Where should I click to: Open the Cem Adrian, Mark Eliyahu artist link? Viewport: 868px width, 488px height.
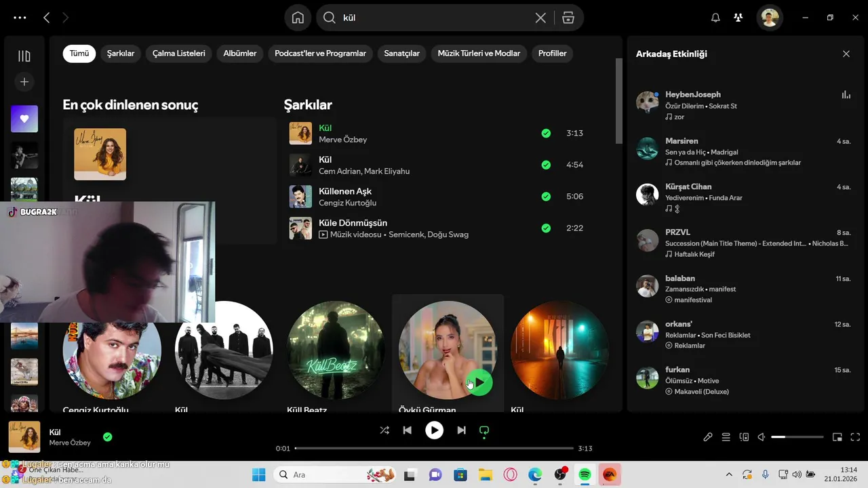coord(364,171)
